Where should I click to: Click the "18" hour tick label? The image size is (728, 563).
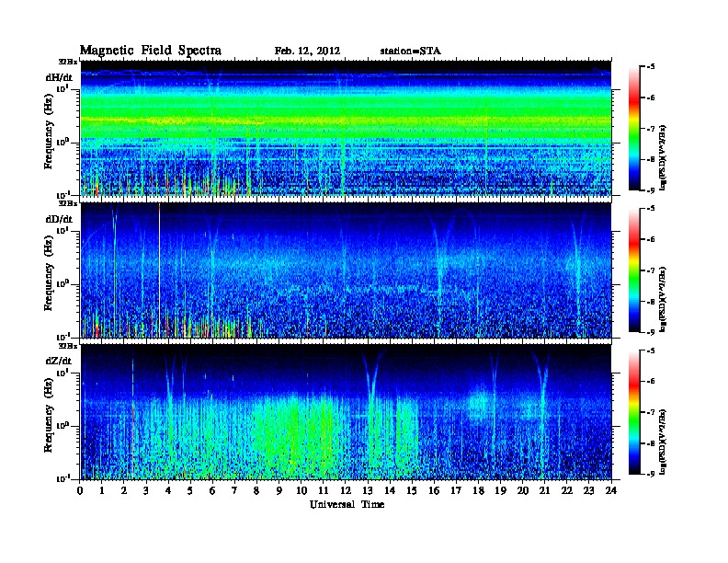(478, 490)
